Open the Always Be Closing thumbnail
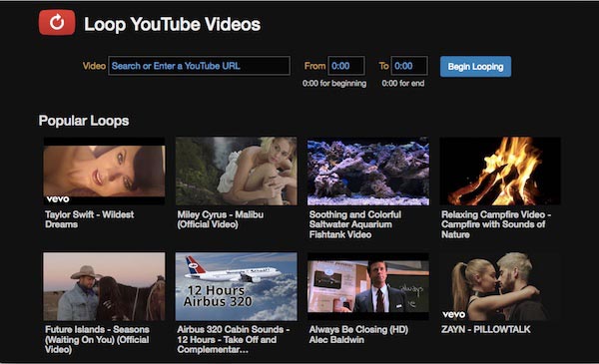The image size is (599, 364). click(368, 286)
